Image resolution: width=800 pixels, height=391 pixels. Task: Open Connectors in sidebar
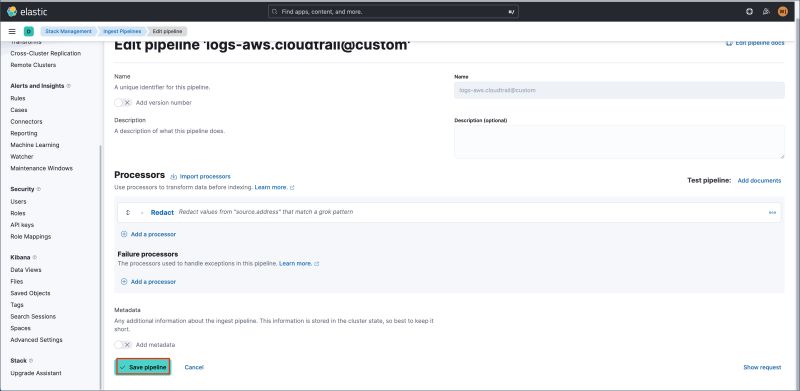pos(27,122)
